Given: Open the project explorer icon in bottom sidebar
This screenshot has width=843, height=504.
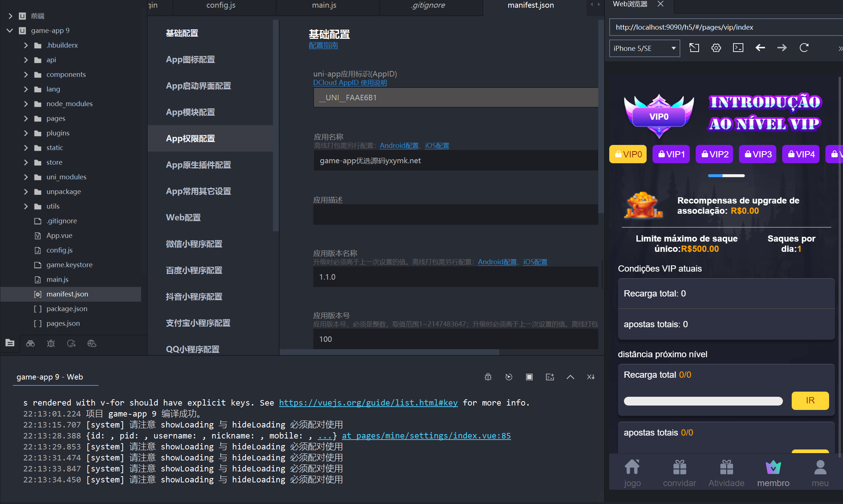Looking at the screenshot, I should click(10, 343).
